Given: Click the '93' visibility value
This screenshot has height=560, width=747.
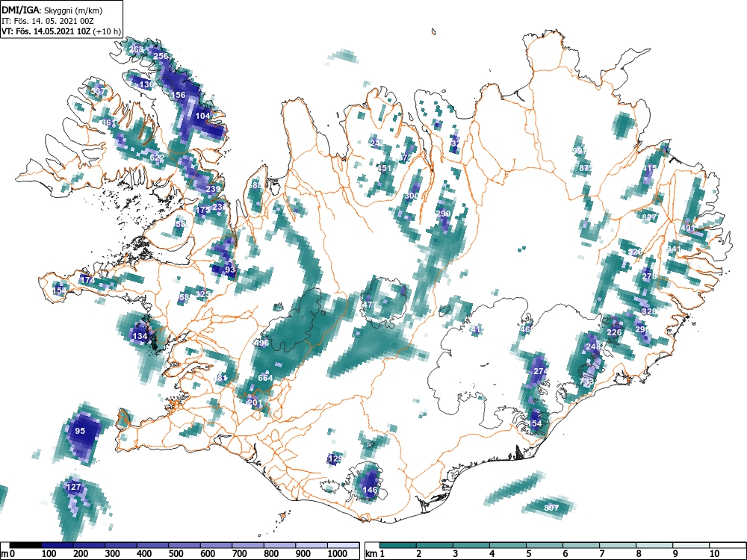Looking at the screenshot, I should point(230,270).
